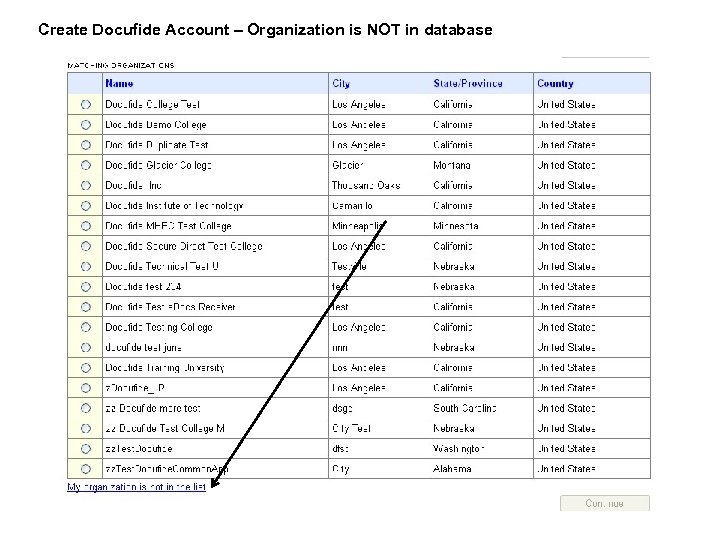Screen dimensions: 720x540
Task: Click the 'Glacier' city cell
Action: 348,165
